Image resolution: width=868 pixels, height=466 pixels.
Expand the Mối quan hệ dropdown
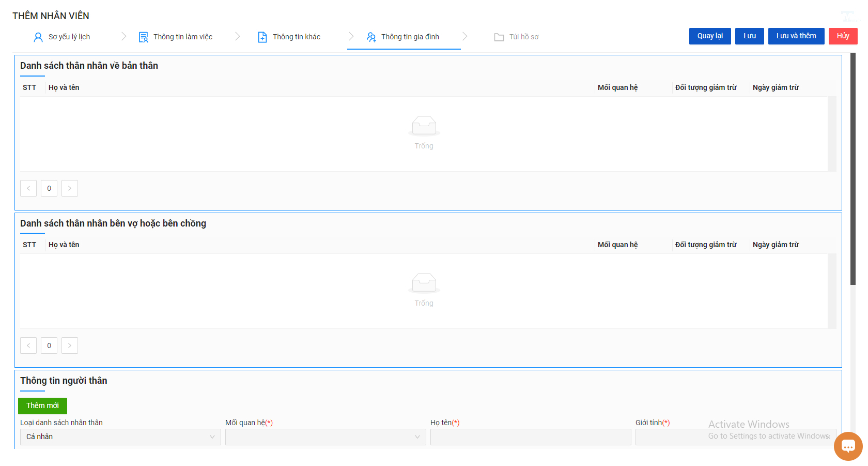click(x=326, y=437)
